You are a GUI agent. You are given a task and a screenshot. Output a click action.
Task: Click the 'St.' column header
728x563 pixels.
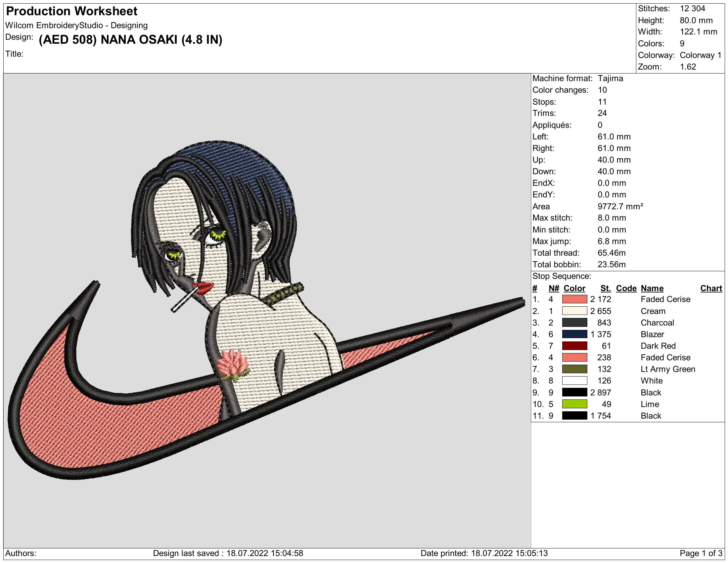click(605, 288)
